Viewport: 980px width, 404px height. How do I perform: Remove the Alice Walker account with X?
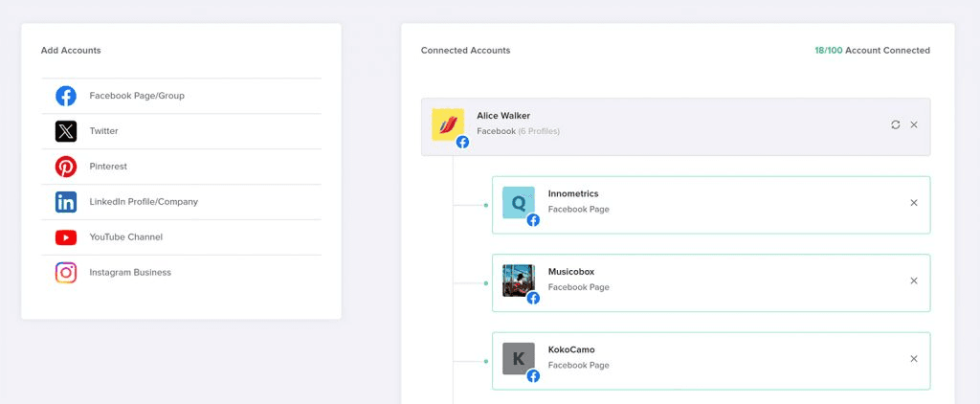coord(914,124)
